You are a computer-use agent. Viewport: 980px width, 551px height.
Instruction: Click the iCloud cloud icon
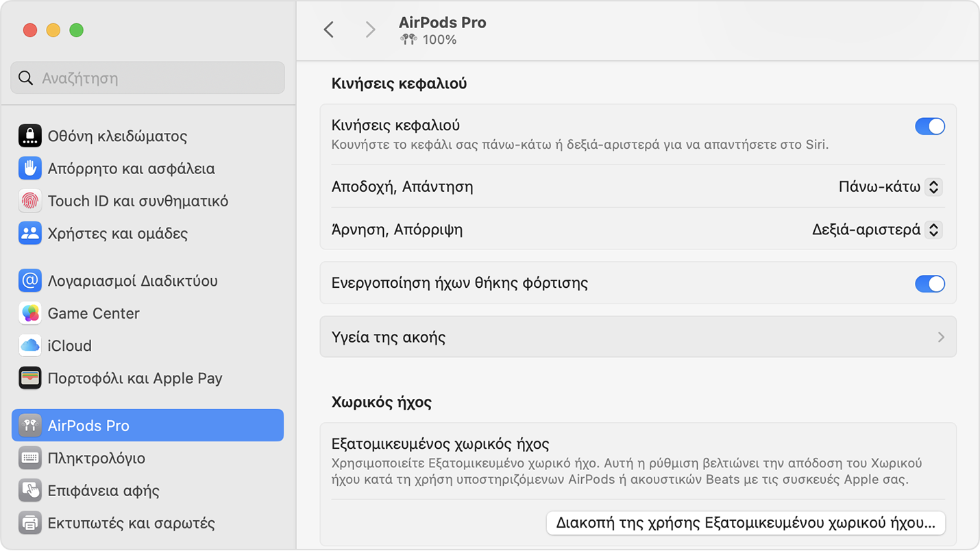(29, 345)
